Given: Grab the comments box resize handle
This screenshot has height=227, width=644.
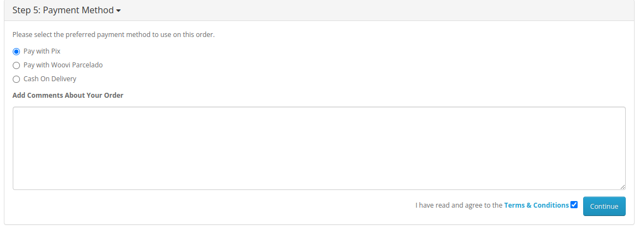Looking at the screenshot, I should point(622,187).
